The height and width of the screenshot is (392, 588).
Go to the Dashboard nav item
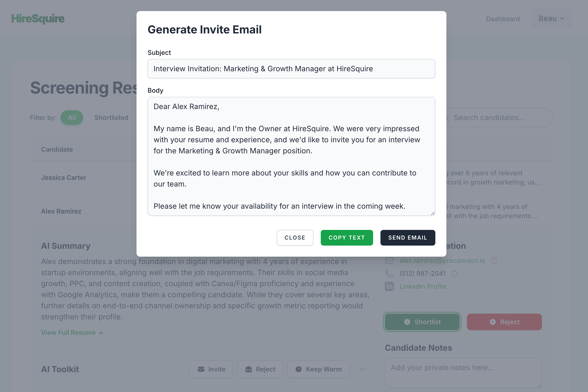503,19
